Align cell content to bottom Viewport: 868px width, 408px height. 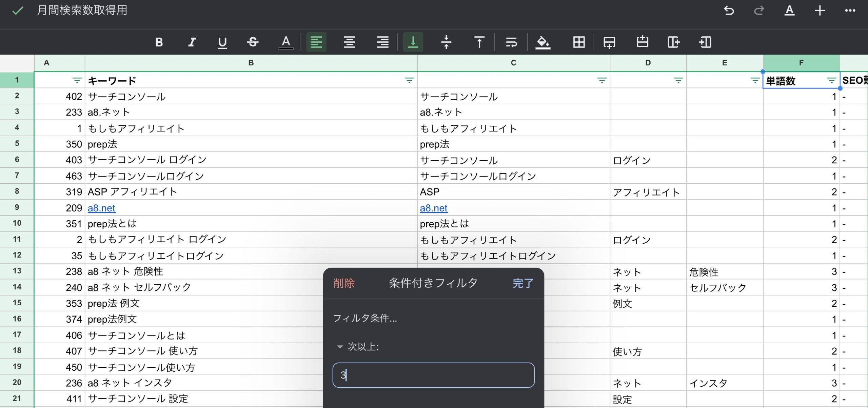(x=413, y=42)
